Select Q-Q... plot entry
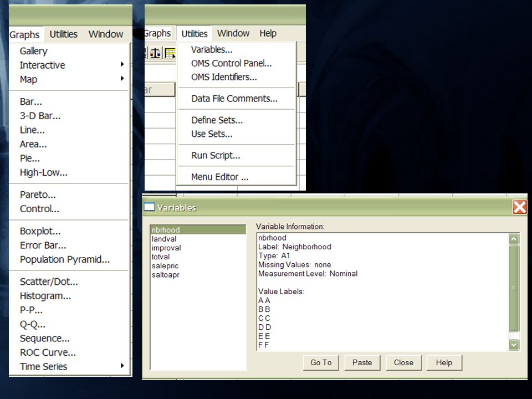 pyautogui.click(x=33, y=324)
